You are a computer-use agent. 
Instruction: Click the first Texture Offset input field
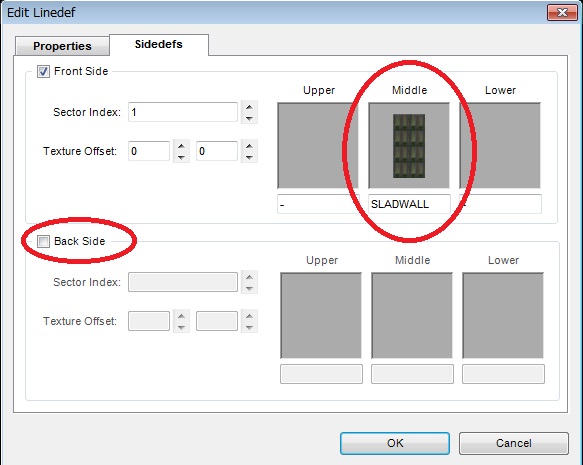tap(149, 151)
